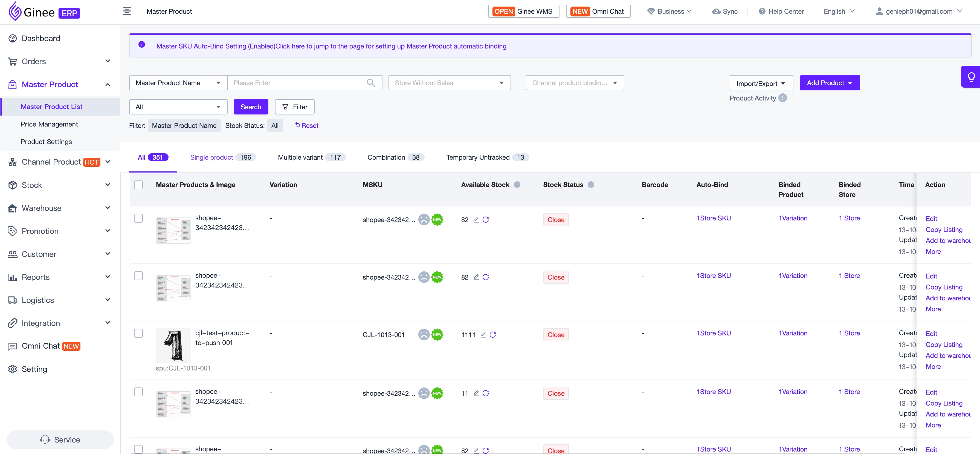Screen dimensions: 980x454
Task: Click the Ginee ERP logo
Action: [44, 12]
